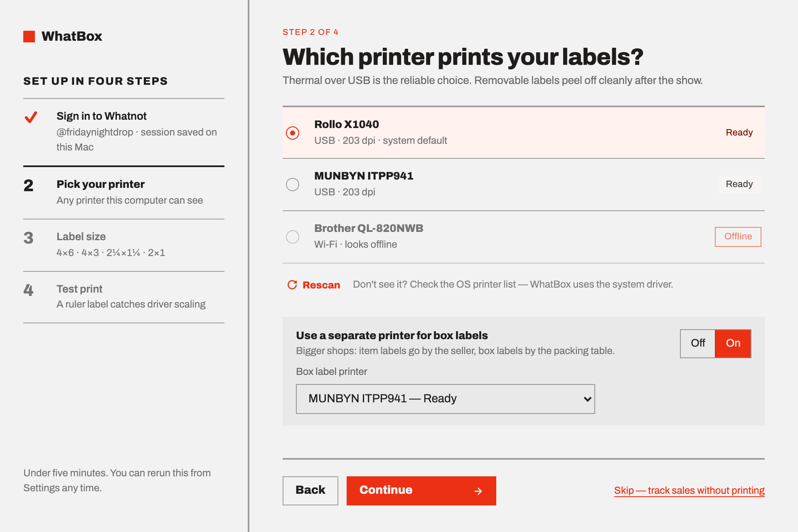Click 'SET UP IN FOUR STEPS' heading

pyautogui.click(x=96, y=81)
